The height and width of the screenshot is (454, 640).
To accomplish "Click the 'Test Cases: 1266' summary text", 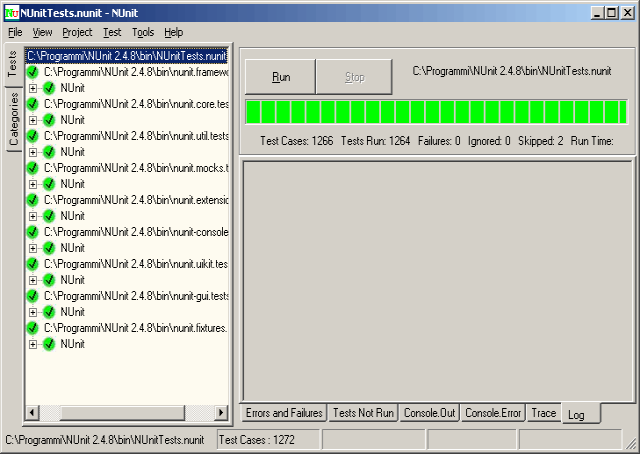I will point(297,141).
